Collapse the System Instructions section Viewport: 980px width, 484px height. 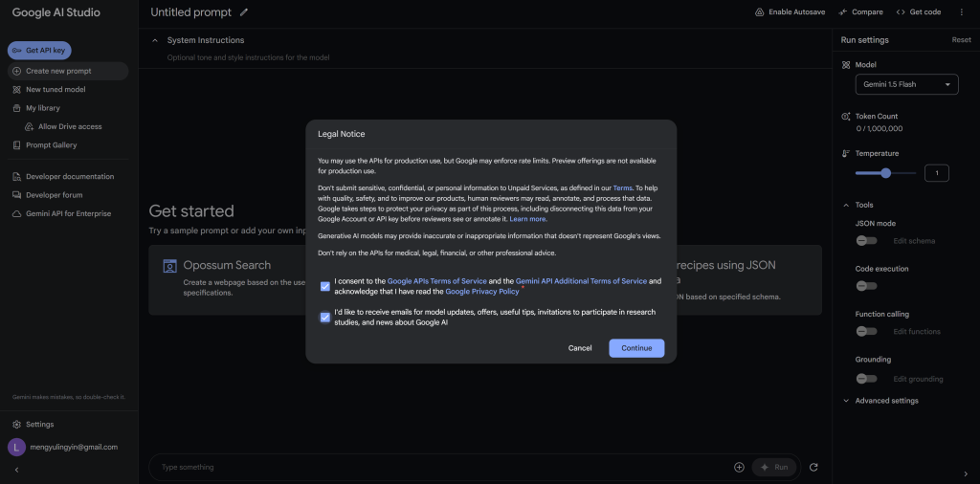click(155, 40)
